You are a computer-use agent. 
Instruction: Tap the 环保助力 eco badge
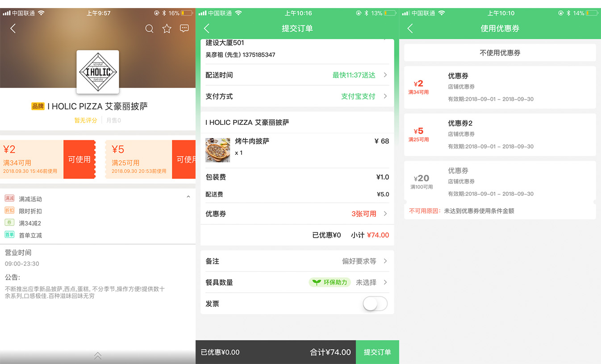click(x=330, y=282)
